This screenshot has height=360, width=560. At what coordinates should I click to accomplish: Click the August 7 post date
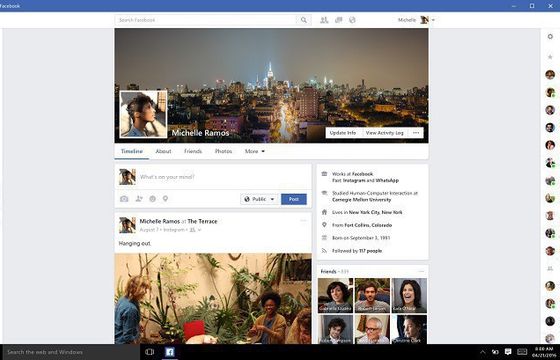149,230
